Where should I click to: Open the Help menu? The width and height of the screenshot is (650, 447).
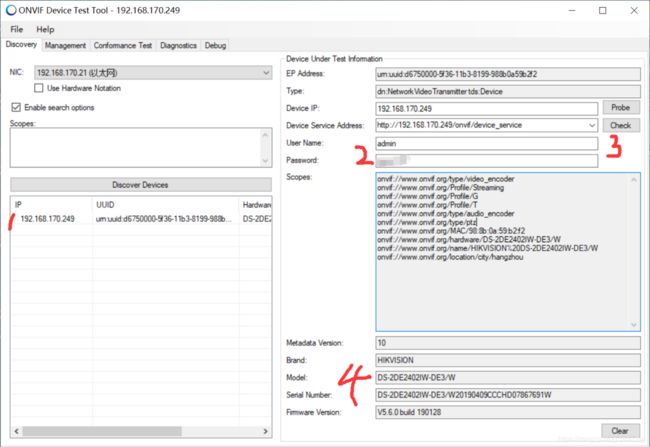(x=45, y=29)
